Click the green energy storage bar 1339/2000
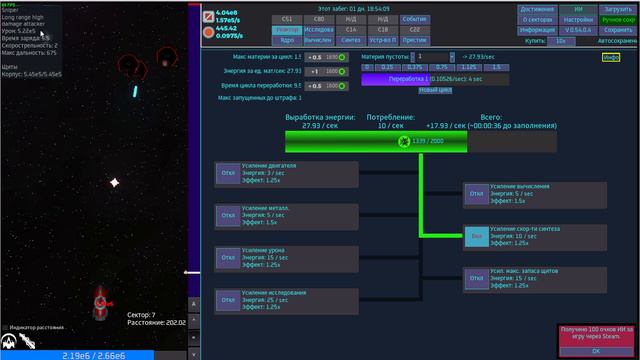This screenshot has height=360, width=640. click(421, 141)
